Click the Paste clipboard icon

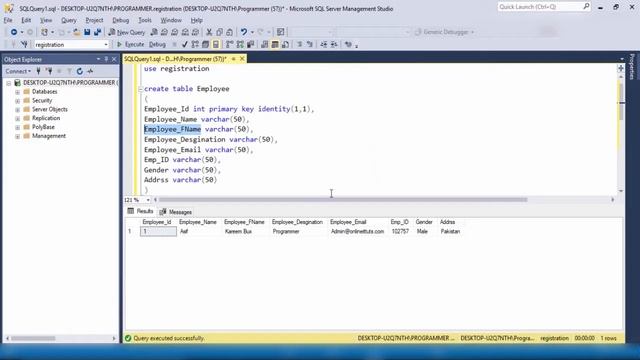pyautogui.click(x=229, y=32)
